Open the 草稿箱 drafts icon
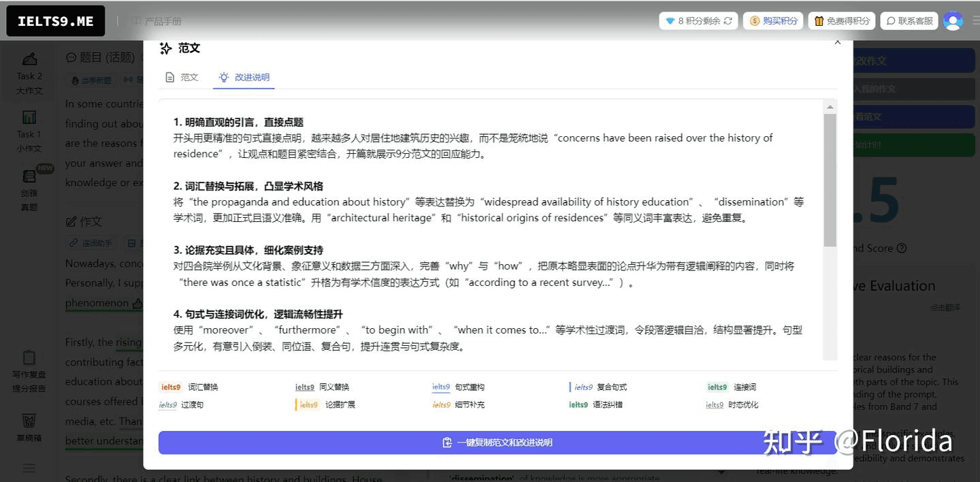The width and height of the screenshot is (980, 482). 29,427
